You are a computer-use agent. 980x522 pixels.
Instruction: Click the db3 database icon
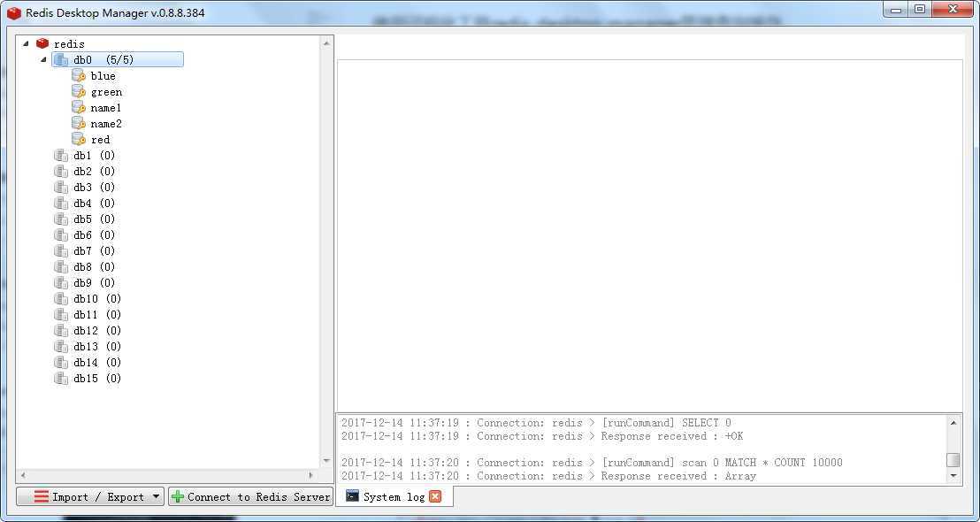61,187
